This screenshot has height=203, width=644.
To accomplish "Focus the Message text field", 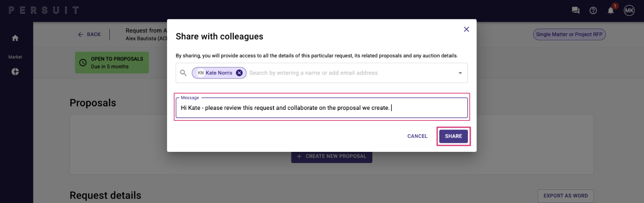I will point(322,108).
